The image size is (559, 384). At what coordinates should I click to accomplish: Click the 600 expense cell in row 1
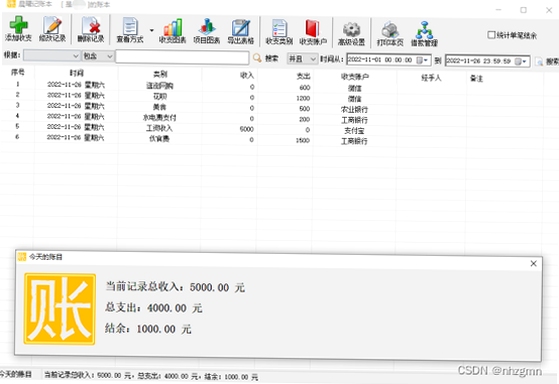304,88
